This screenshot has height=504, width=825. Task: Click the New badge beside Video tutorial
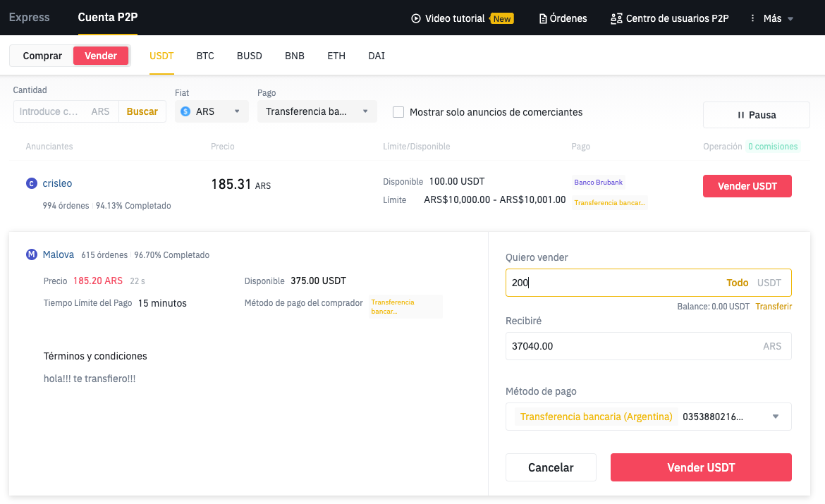502,19
